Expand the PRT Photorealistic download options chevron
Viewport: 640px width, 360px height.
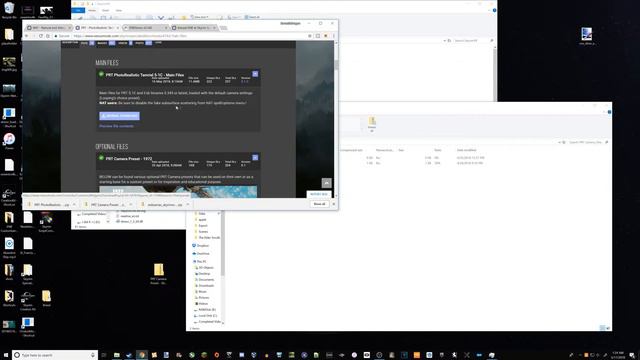[74, 204]
